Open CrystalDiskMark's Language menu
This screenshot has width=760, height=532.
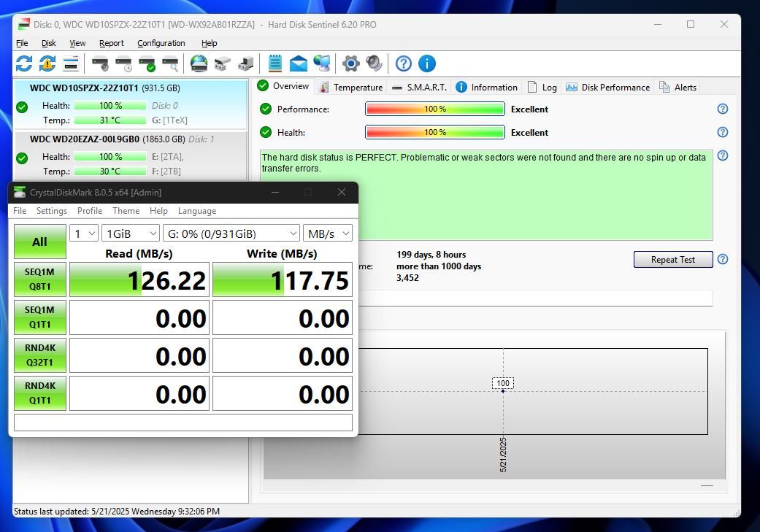(x=197, y=211)
